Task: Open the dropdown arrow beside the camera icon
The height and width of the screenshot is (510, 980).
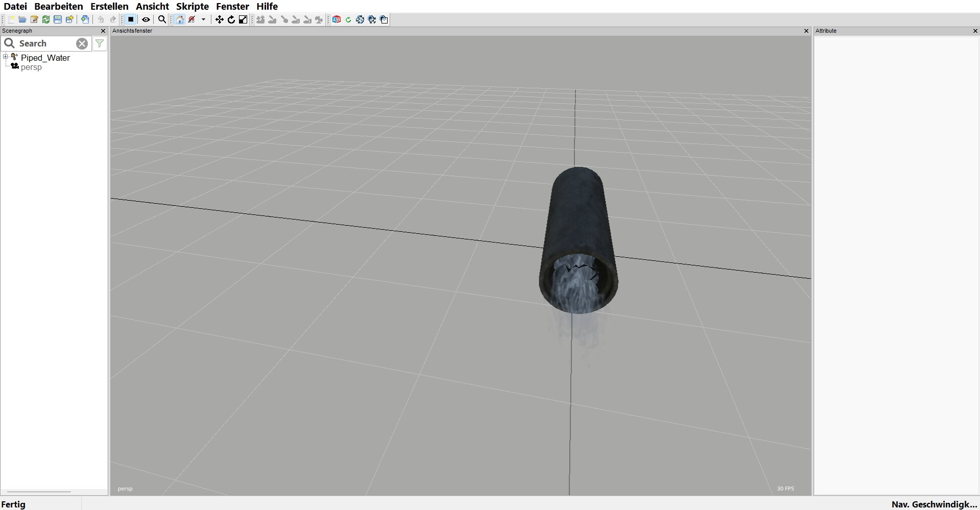Action: tap(203, 19)
